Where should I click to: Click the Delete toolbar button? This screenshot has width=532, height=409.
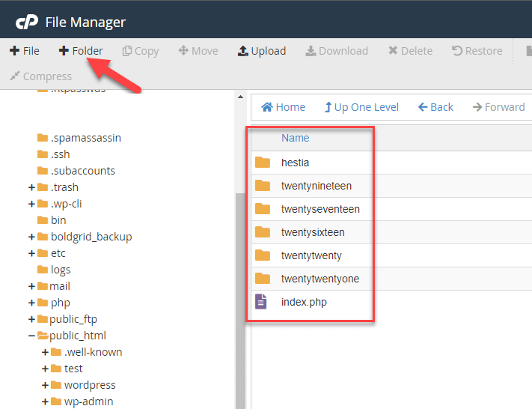[x=410, y=51]
